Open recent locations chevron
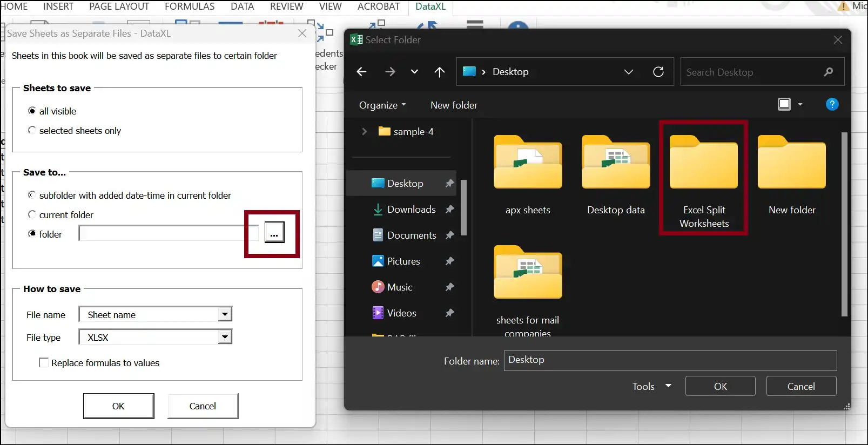This screenshot has height=445, width=868. point(414,72)
